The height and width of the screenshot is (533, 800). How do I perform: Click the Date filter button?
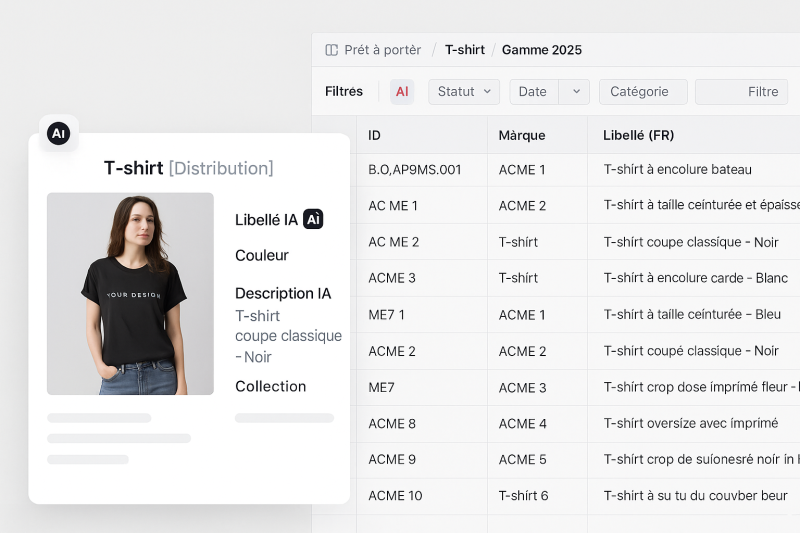pyautogui.click(x=533, y=92)
